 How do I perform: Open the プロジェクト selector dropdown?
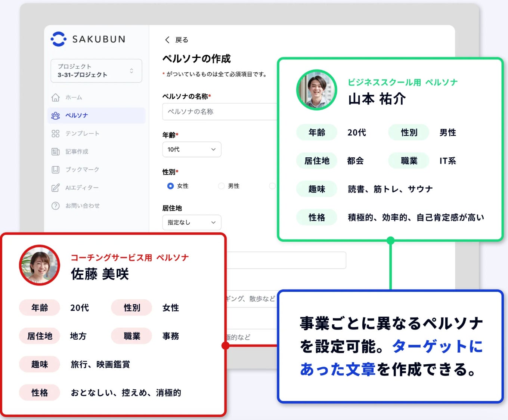click(96, 71)
